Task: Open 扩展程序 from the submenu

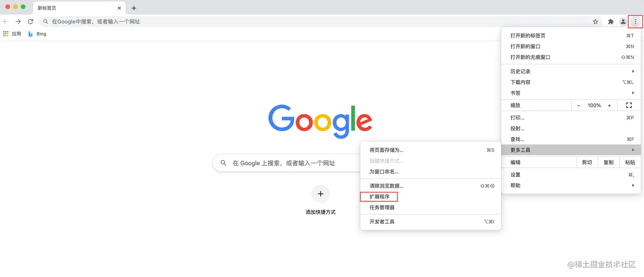Action: (431, 197)
